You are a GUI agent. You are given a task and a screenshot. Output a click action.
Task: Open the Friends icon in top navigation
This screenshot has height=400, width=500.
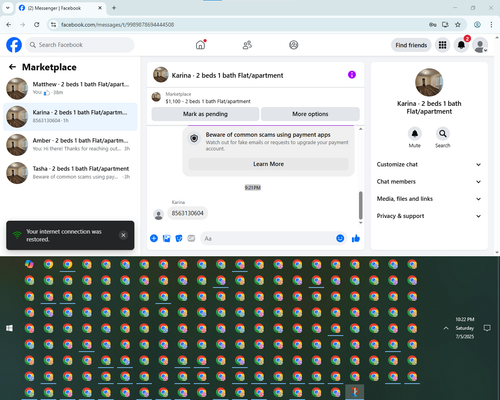click(x=247, y=45)
